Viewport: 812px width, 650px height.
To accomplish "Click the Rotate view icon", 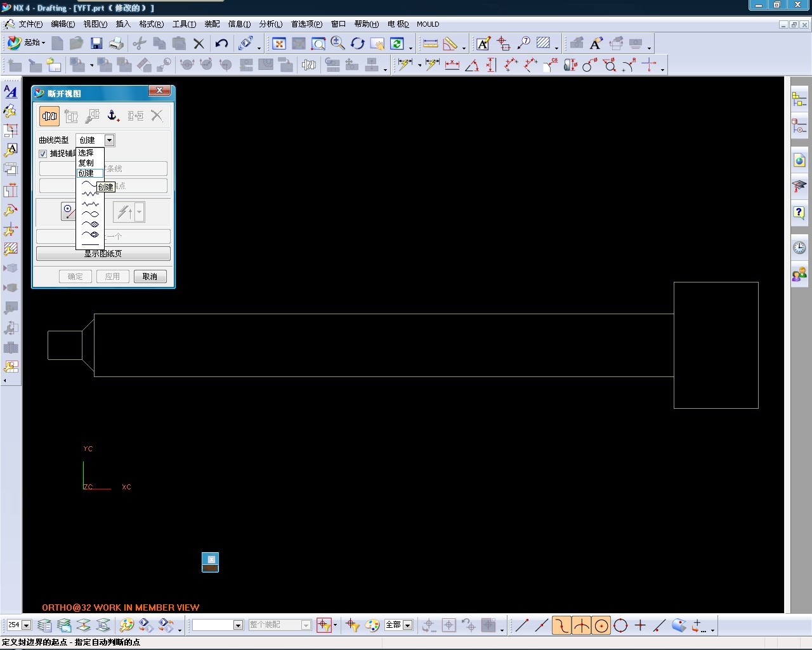I will (358, 43).
